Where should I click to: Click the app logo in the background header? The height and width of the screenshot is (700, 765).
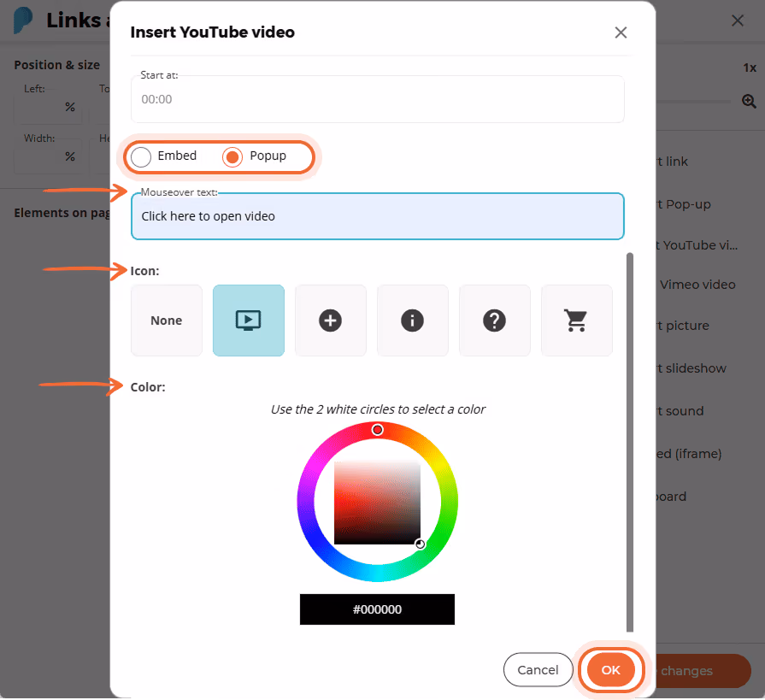pyautogui.click(x=23, y=21)
